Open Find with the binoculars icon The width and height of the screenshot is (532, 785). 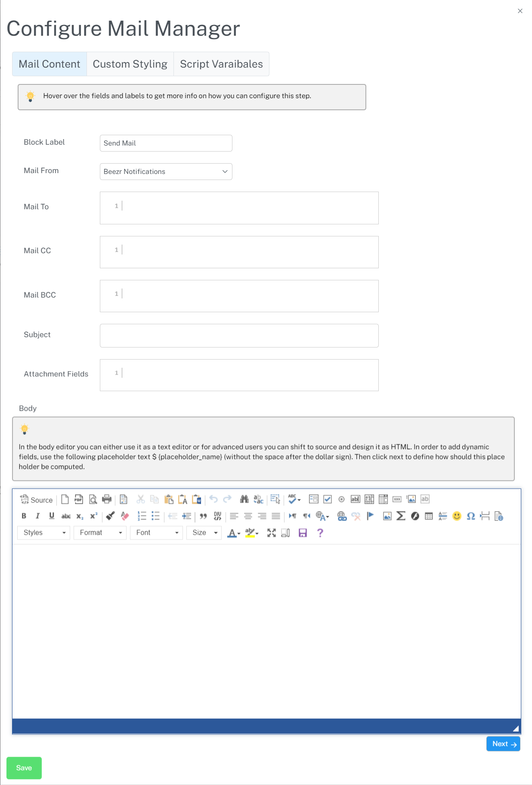click(x=244, y=500)
